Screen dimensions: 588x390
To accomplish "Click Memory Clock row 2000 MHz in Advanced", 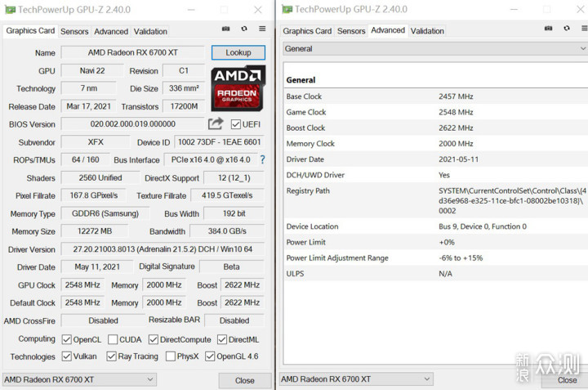I will pos(435,143).
